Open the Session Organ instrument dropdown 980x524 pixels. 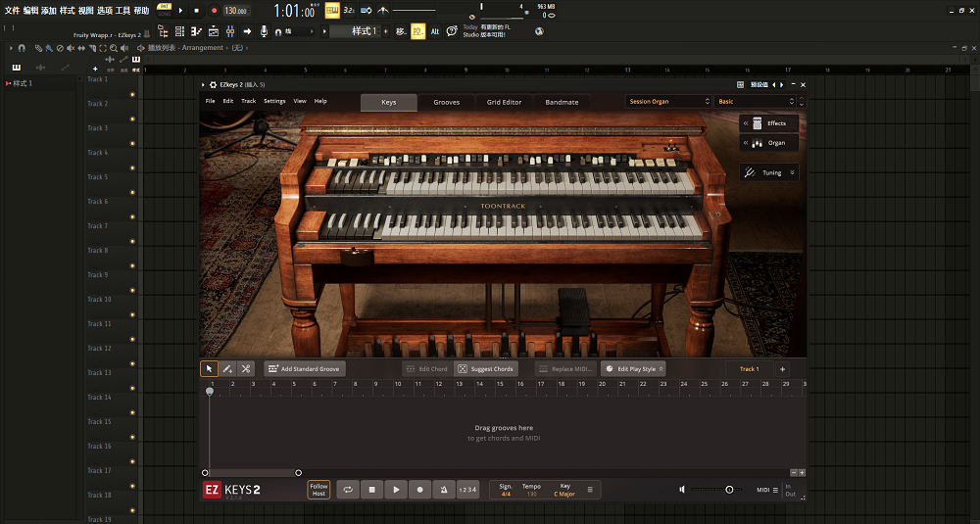click(669, 102)
